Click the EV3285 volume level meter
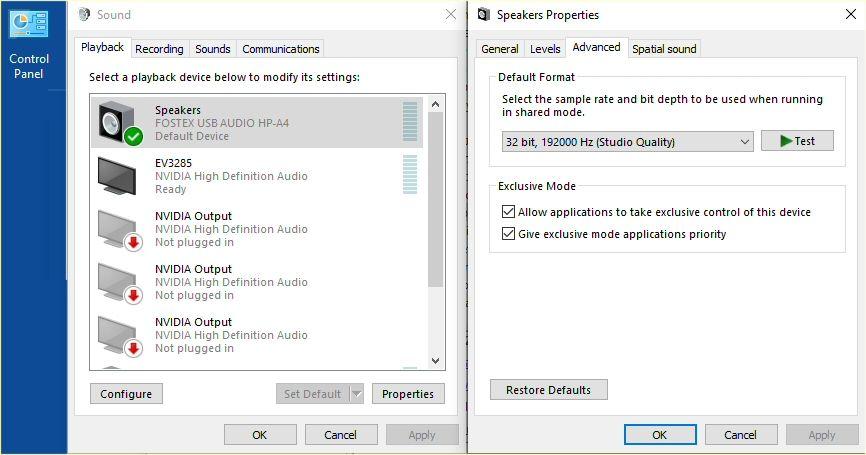Screen dimensions: 866x455 pyautogui.click(x=410, y=175)
